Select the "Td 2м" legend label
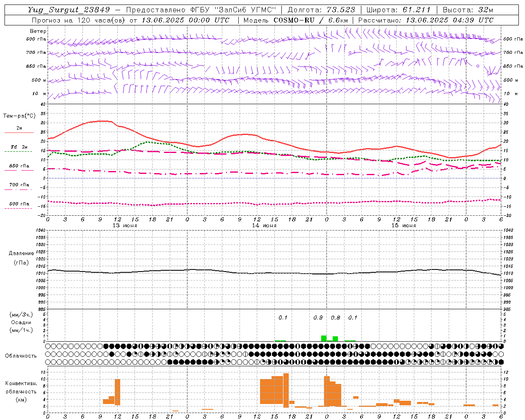 (x=19, y=147)
